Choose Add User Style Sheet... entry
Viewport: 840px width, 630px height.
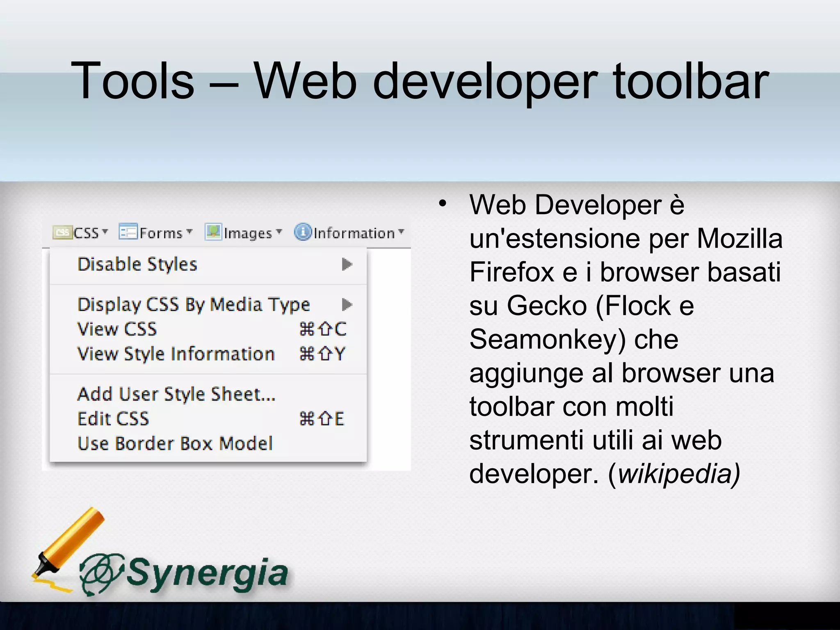click(208, 394)
